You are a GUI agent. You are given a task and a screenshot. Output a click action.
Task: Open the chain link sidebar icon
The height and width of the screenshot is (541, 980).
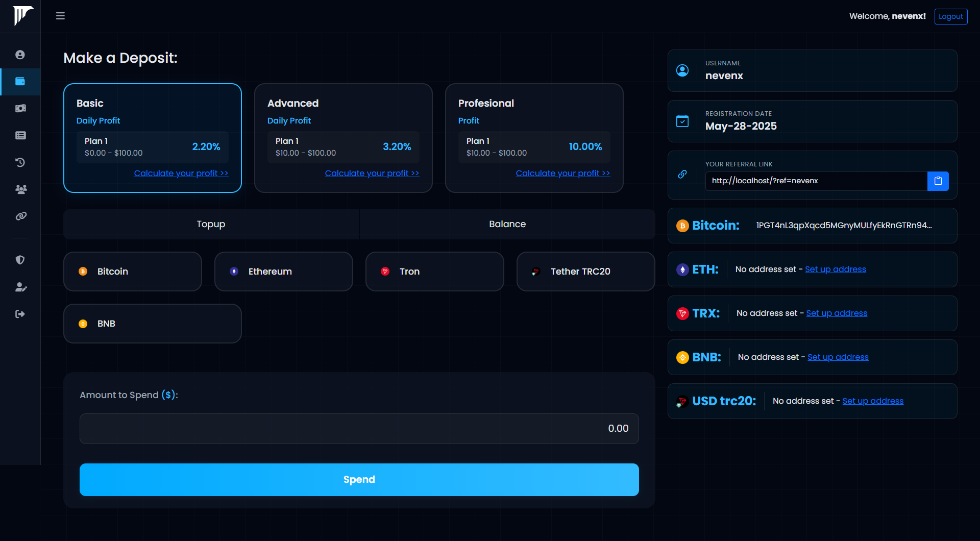(21, 216)
